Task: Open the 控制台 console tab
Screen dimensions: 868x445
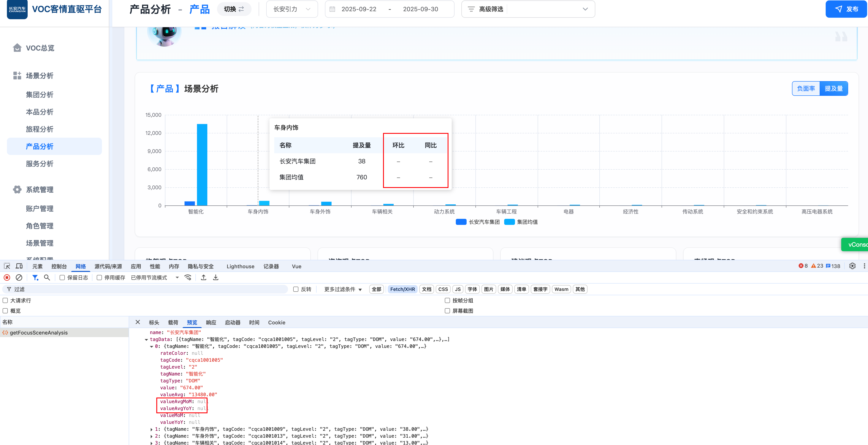Action: click(x=59, y=267)
